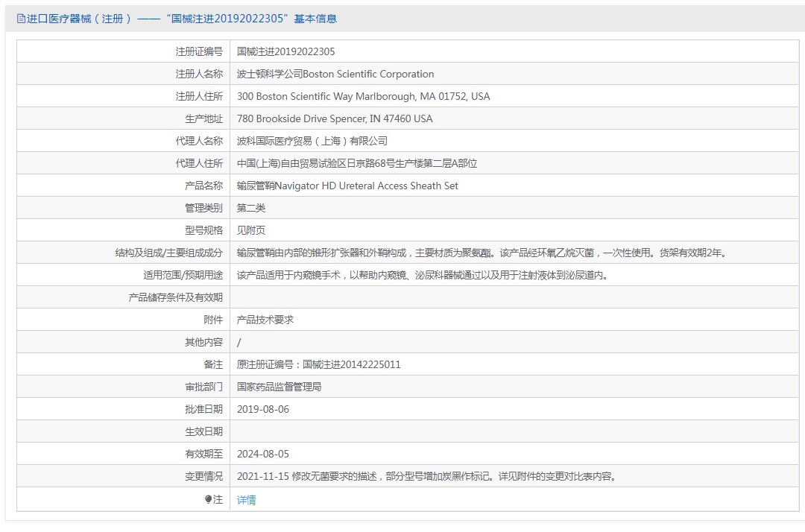Click the remark 原注册证编号：国械注进20142225011

click(319, 365)
